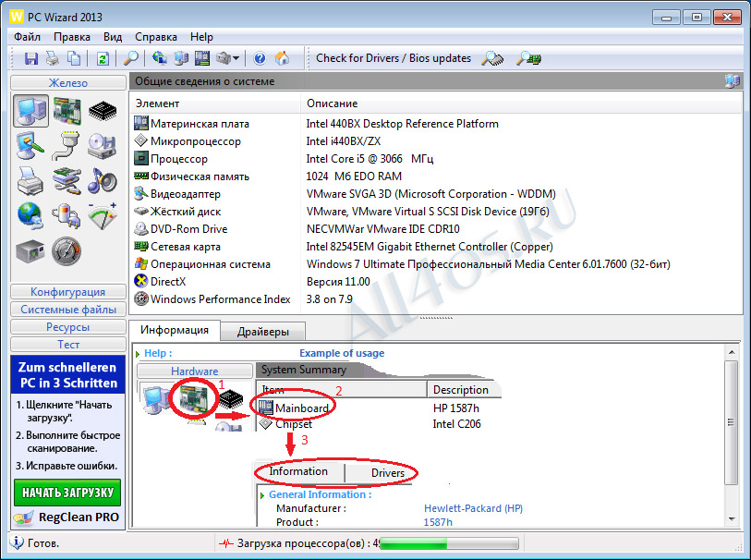This screenshot has width=751, height=560.
Task: Click the Элемент column header
Action: pyautogui.click(x=215, y=103)
